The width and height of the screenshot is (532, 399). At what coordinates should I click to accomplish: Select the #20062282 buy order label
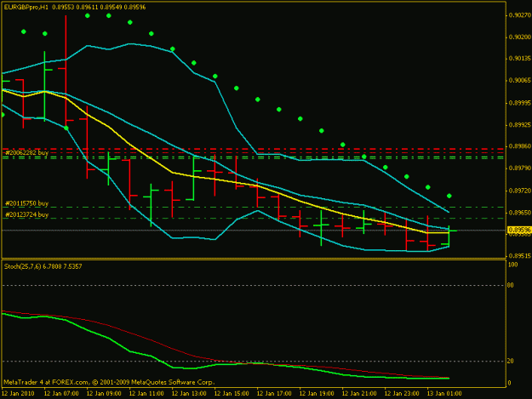(26, 152)
